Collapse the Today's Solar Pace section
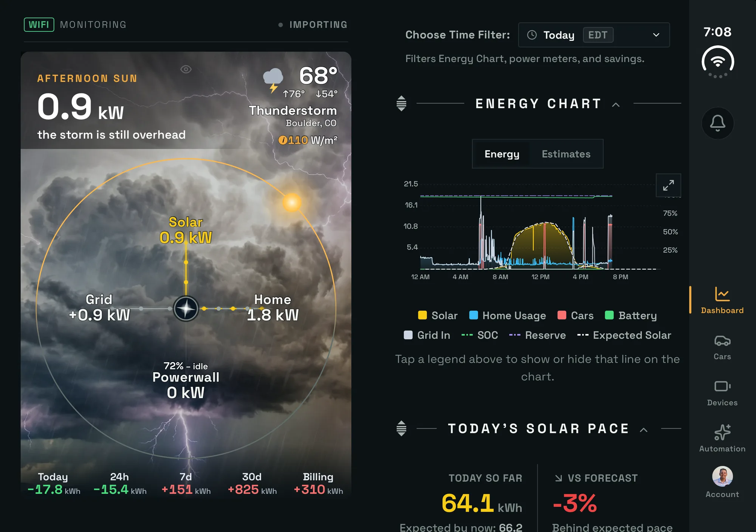The height and width of the screenshot is (532, 756). point(644,430)
